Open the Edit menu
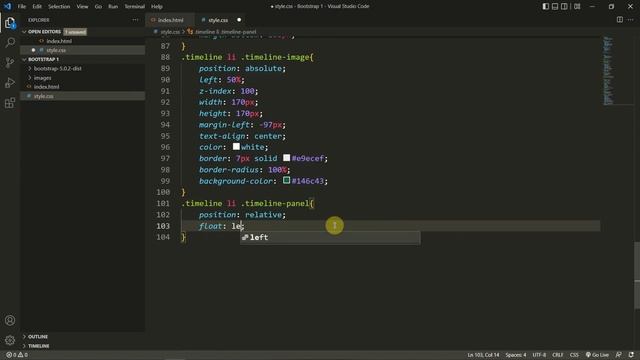The image size is (640, 360). tap(37, 7)
